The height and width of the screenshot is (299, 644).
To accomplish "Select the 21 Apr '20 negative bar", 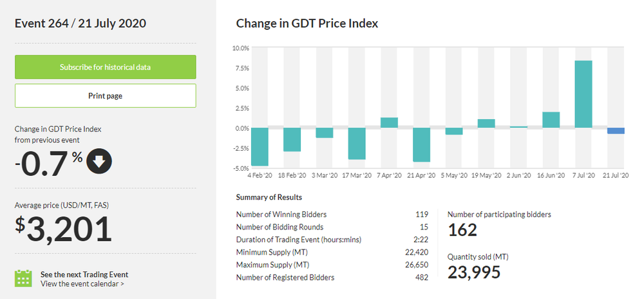I will [422, 144].
